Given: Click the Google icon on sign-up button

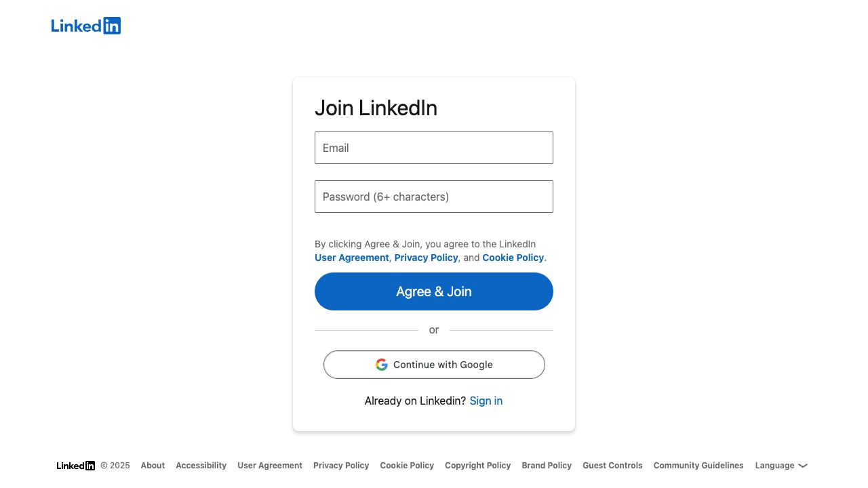Looking at the screenshot, I should (x=382, y=365).
